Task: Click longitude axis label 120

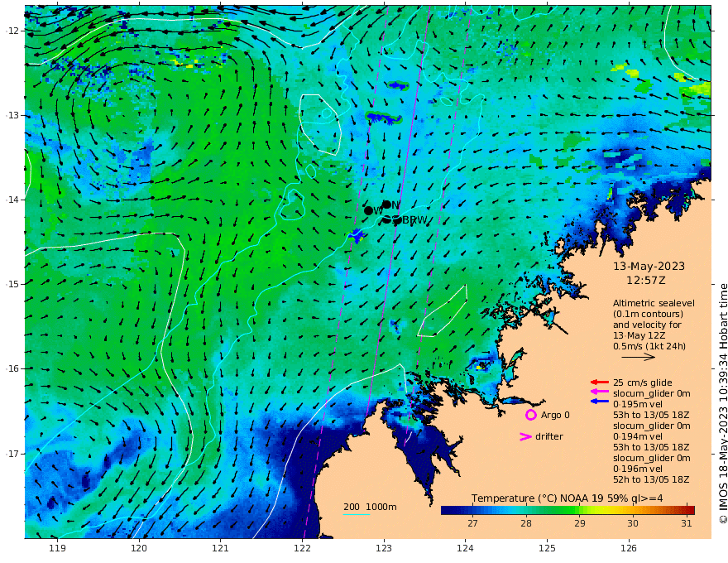Action: [139, 548]
